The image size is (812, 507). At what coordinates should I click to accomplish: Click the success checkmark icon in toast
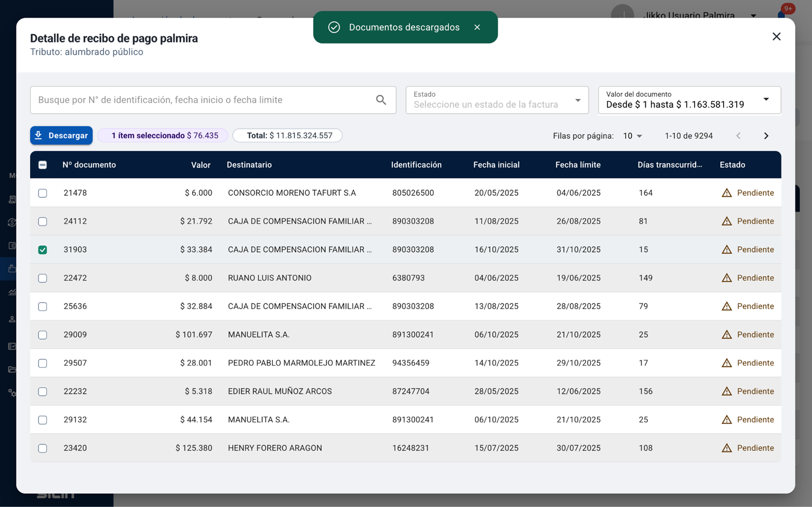(x=334, y=27)
